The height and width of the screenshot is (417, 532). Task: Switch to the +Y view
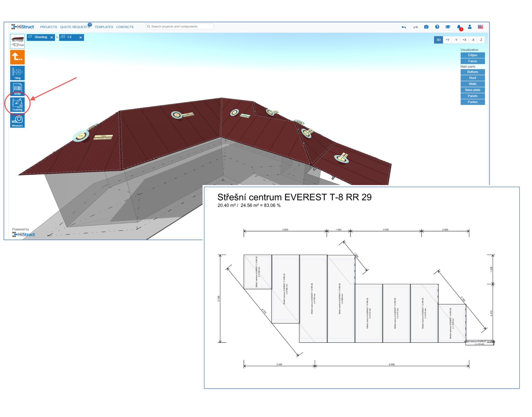coord(447,40)
